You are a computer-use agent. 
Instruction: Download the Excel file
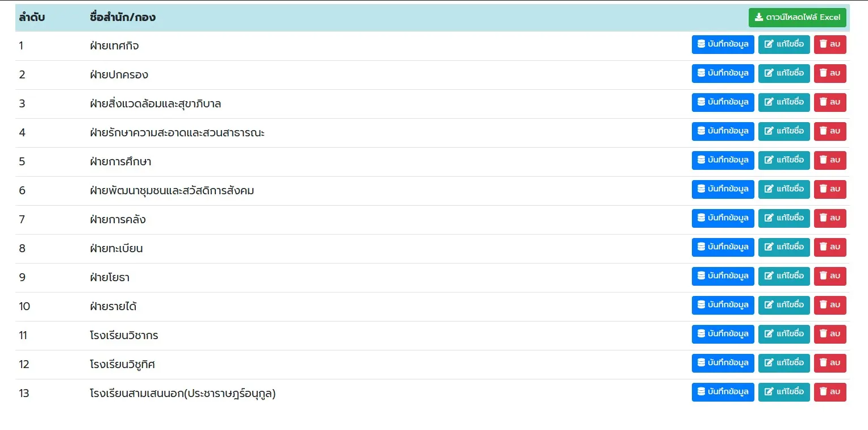pyautogui.click(x=797, y=18)
